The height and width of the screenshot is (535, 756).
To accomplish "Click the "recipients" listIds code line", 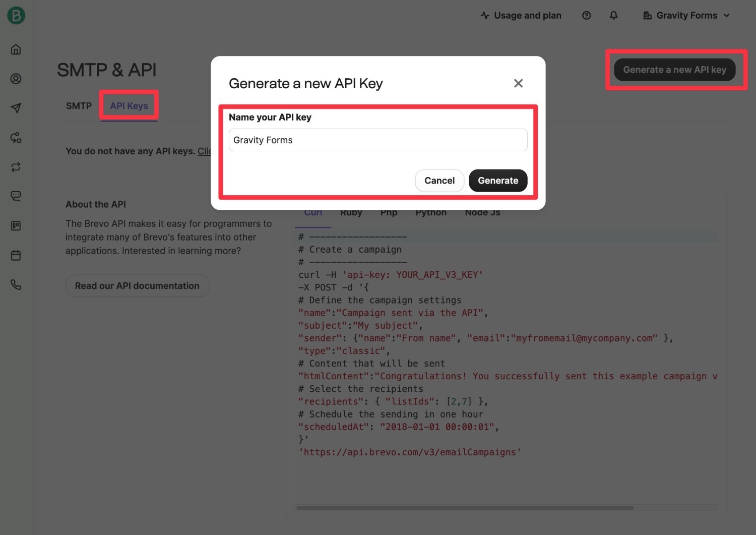I will tap(393, 402).
